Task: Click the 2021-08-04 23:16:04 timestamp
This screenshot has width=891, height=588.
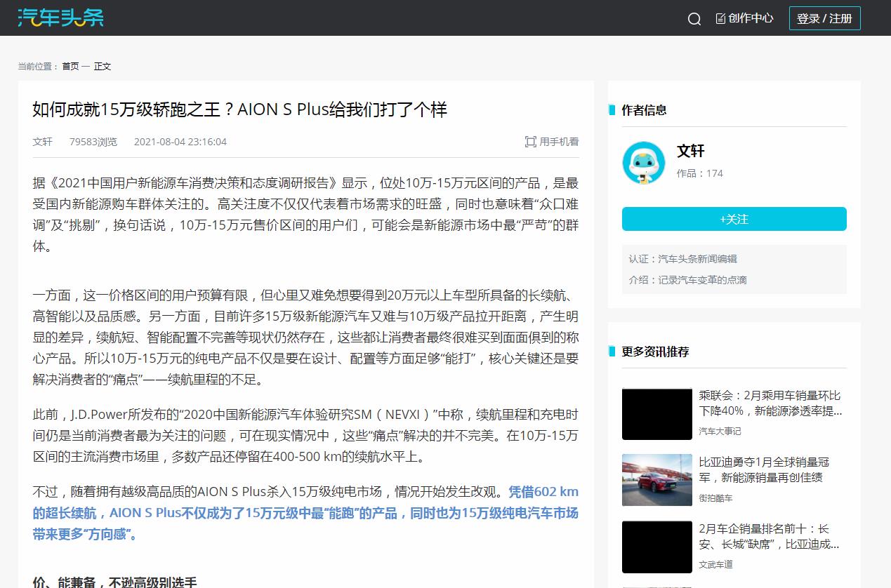Action: (x=180, y=142)
